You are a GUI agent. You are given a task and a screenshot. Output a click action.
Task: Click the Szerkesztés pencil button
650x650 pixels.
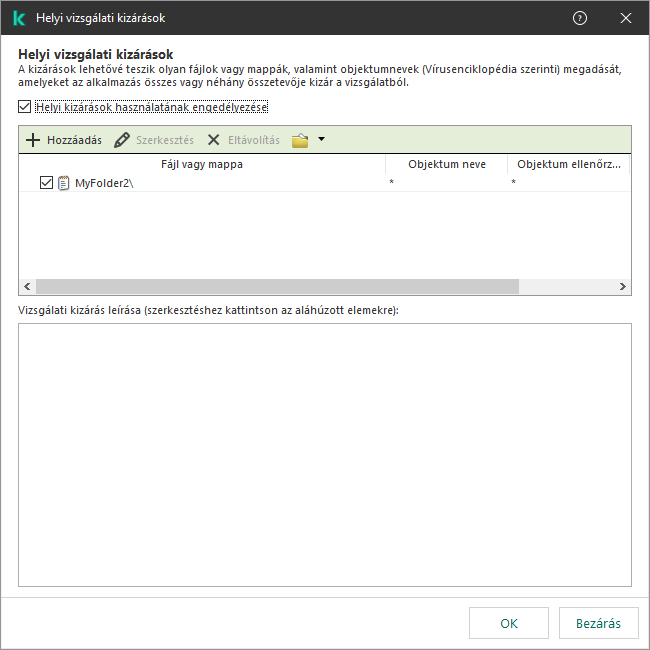tap(154, 140)
